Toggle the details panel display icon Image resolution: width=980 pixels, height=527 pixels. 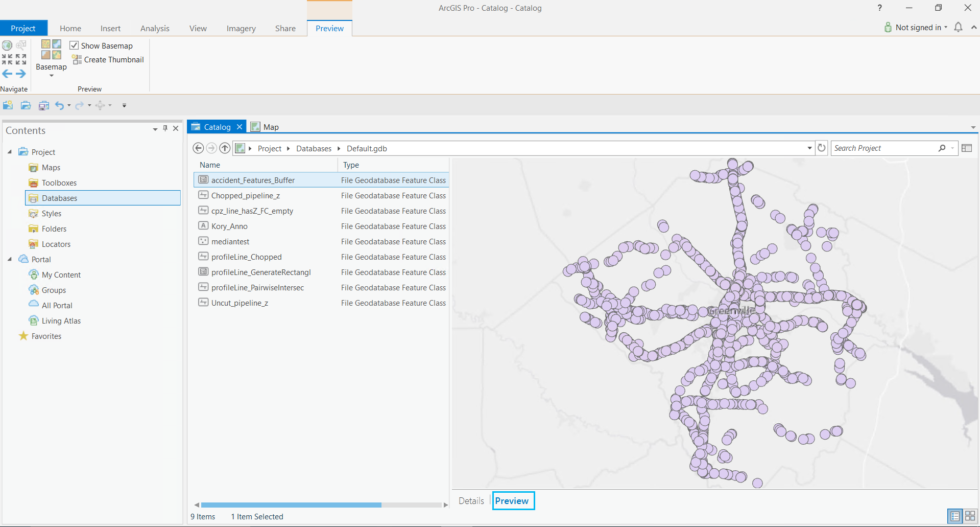click(966, 148)
